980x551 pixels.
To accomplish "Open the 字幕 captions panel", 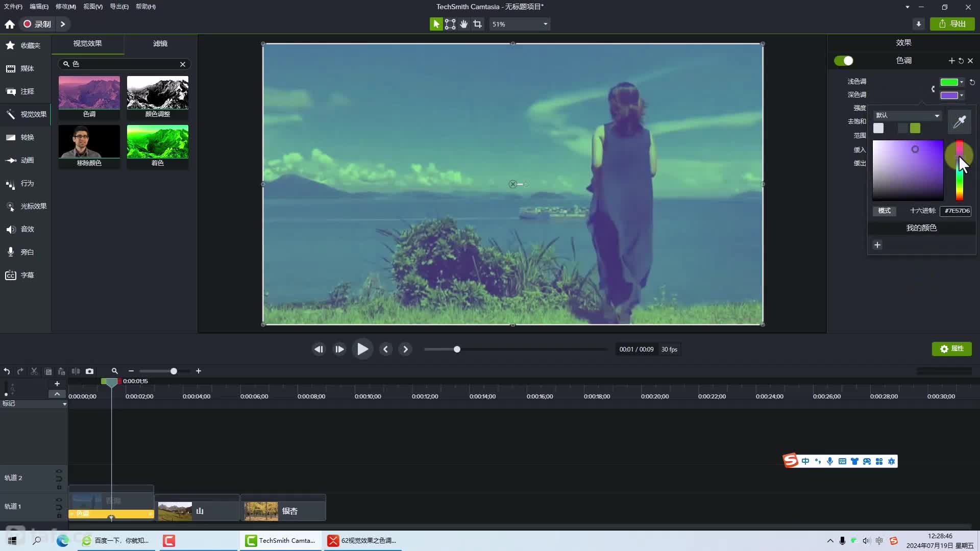I will [x=26, y=275].
